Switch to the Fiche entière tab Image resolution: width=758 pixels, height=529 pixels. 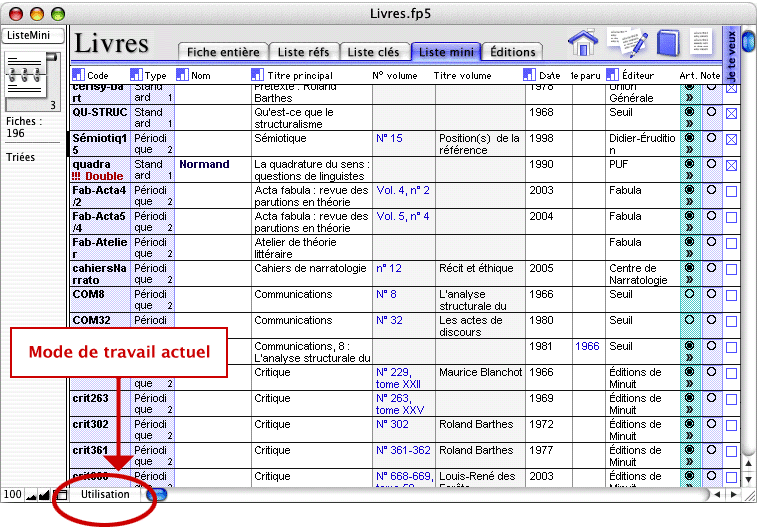coord(223,52)
